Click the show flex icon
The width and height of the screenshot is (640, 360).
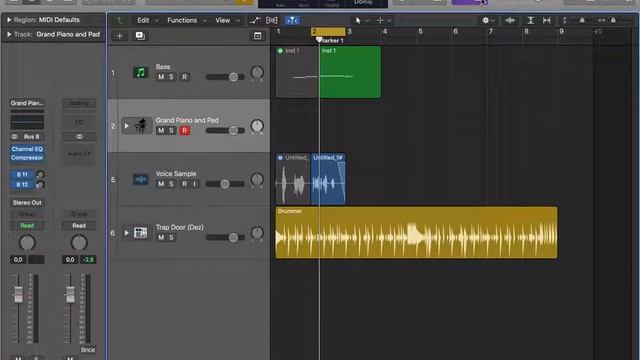(x=271, y=20)
